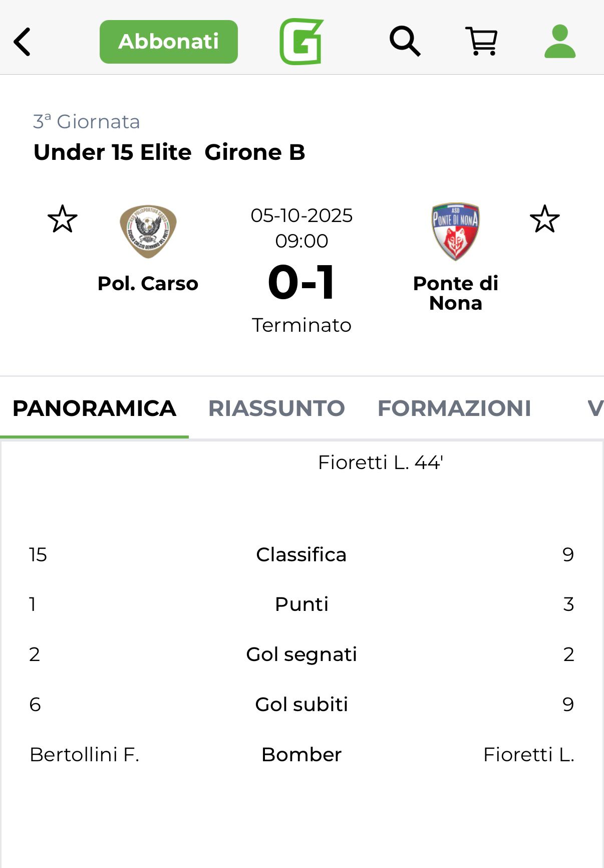Open the Ponte di Nona team crest

point(455,232)
